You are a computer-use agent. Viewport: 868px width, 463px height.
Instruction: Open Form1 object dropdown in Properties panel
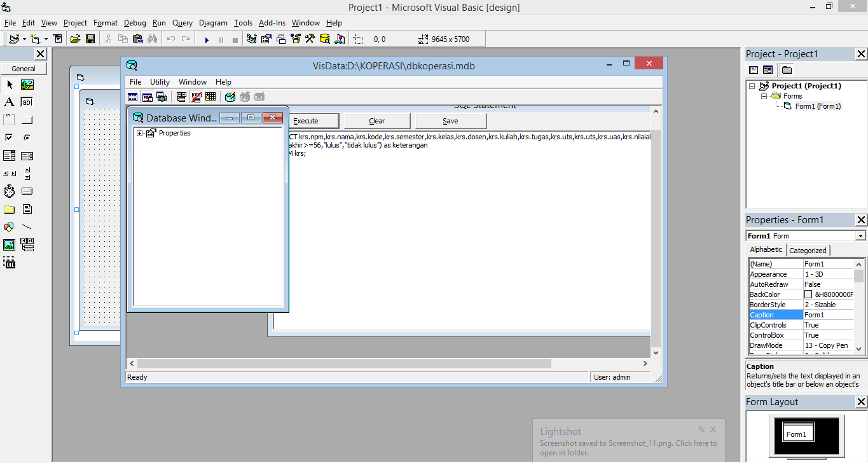(860, 236)
